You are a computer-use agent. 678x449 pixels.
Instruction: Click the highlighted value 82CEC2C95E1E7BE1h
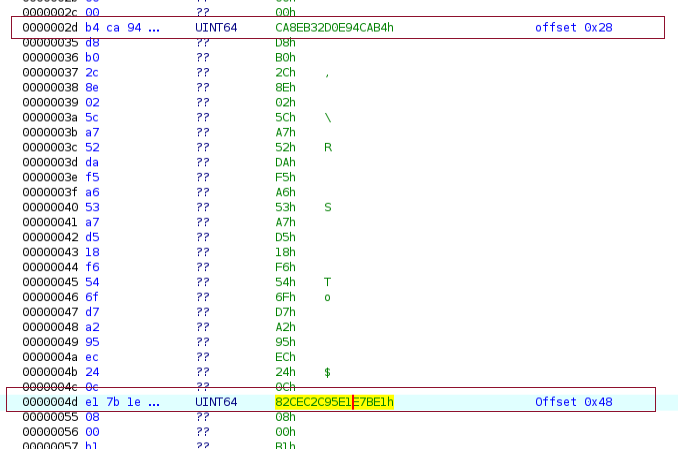coord(334,402)
